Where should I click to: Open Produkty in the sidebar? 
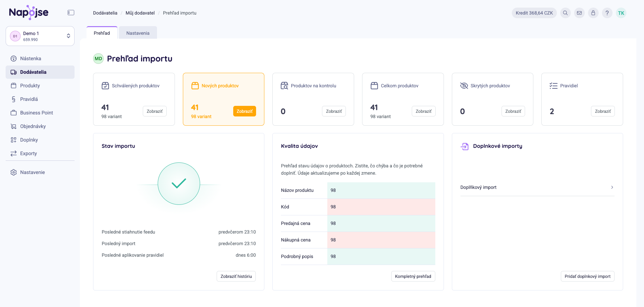point(30,86)
